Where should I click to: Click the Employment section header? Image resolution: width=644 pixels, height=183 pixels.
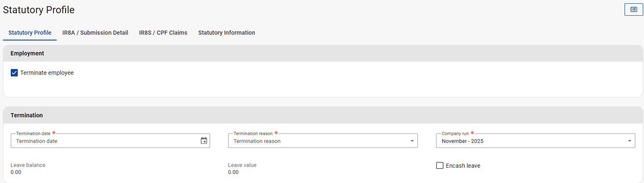[27, 53]
